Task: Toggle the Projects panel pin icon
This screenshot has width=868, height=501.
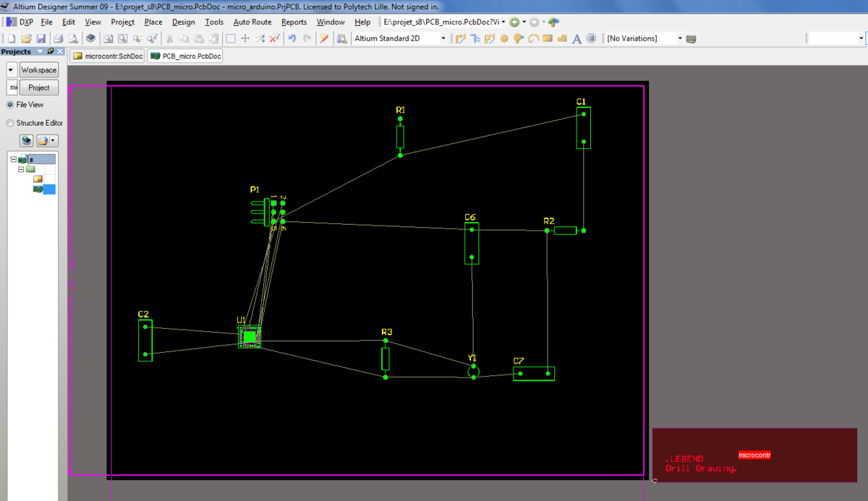Action: (x=51, y=51)
